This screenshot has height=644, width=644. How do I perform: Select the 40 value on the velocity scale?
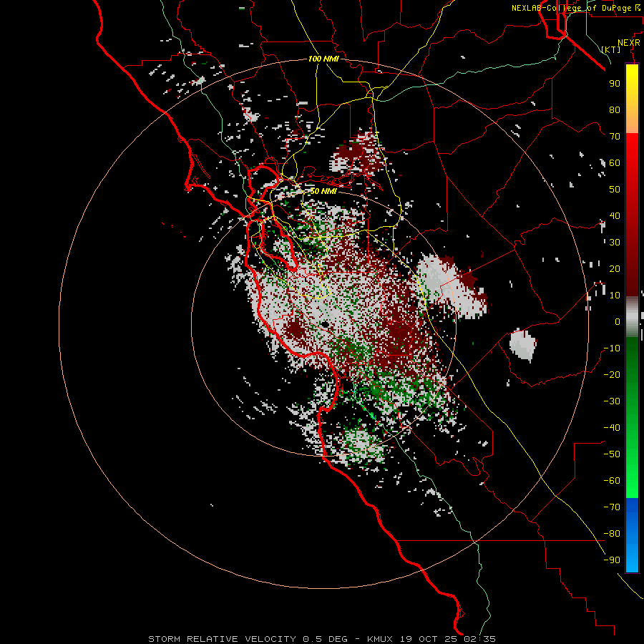coord(615,215)
